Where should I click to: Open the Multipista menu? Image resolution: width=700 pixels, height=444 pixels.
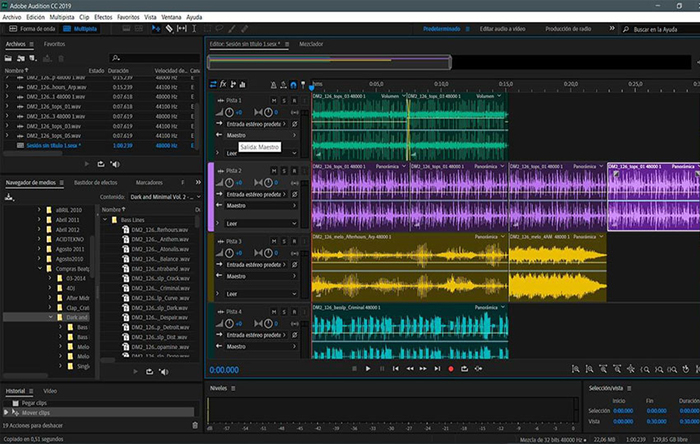click(x=62, y=17)
